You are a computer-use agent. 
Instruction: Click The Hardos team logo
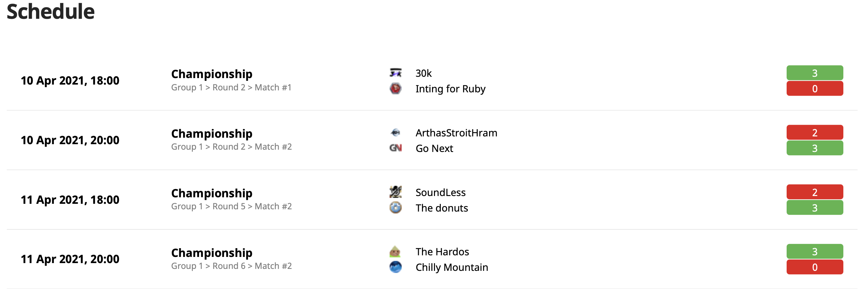395,251
